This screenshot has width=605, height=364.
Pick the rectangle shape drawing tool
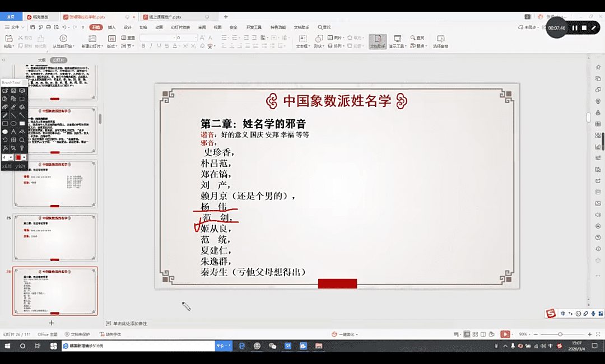5,123
